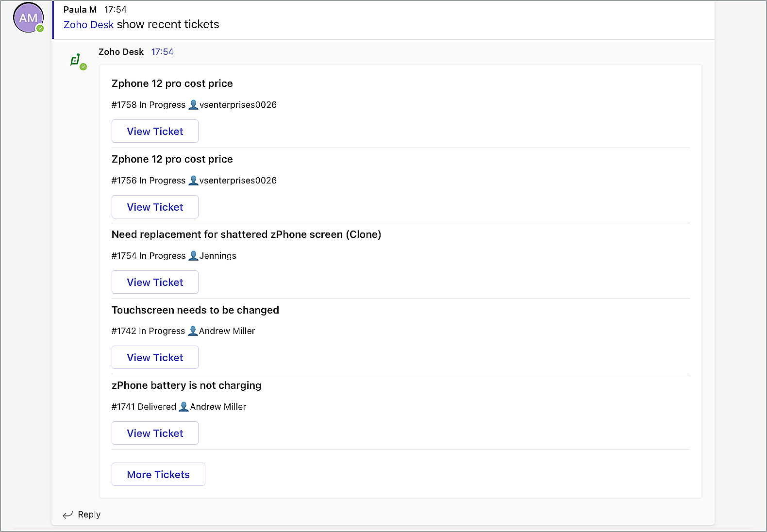Viewport: 767px width, 532px height.
Task: View the Touchscreen needs to be changed ticket
Action: 155,357
